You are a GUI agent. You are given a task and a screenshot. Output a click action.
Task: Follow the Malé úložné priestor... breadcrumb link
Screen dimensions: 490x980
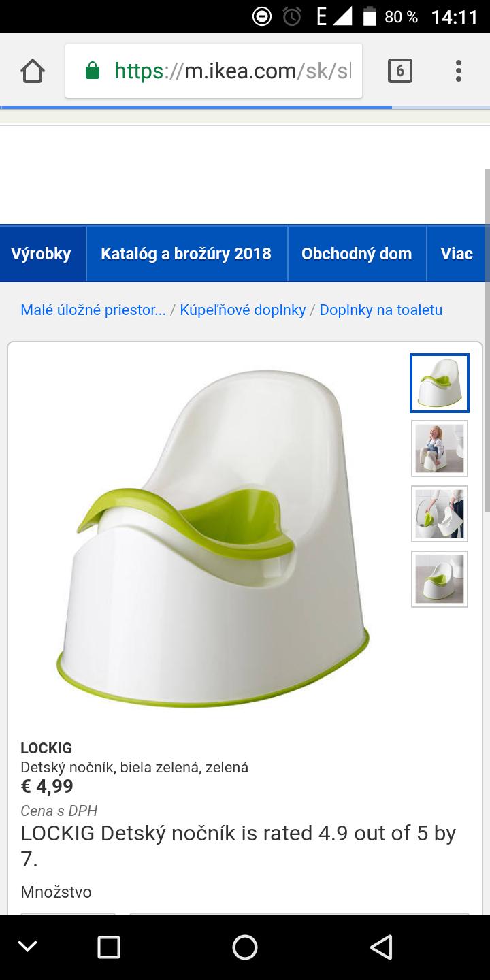pyautogui.click(x=93, y=310)
